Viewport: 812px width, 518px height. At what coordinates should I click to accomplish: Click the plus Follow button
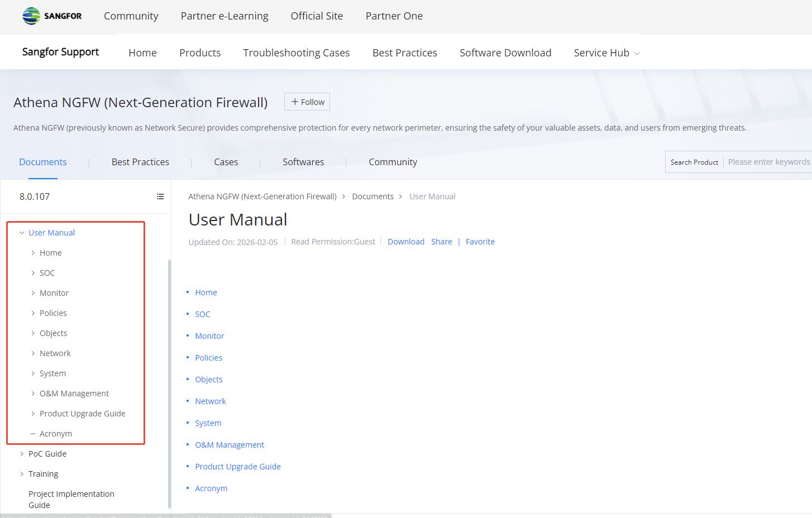tap(307, 102)
